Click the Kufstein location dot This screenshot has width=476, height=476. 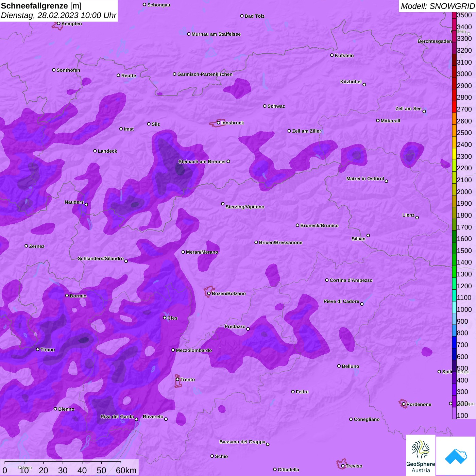[x=332, y=55]
